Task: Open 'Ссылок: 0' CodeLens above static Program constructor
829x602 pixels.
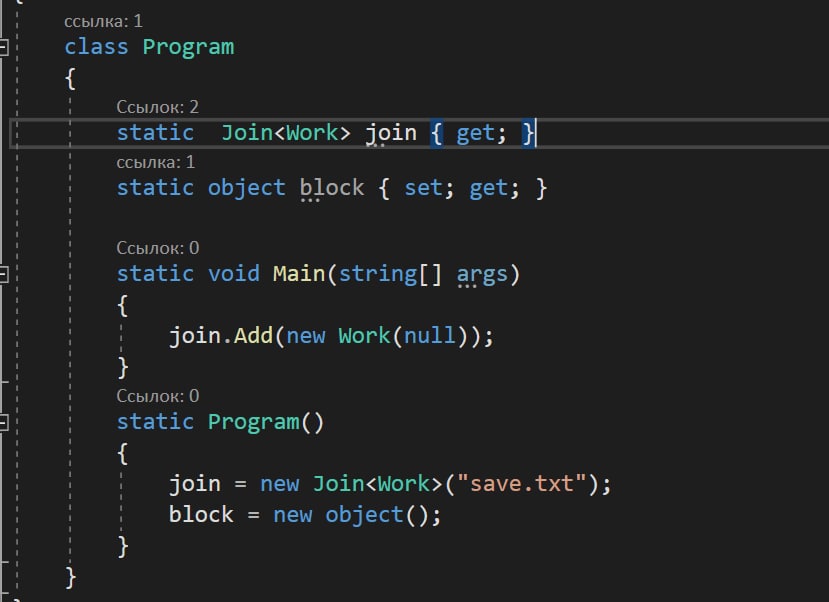Action: click(x=158, y=396)
